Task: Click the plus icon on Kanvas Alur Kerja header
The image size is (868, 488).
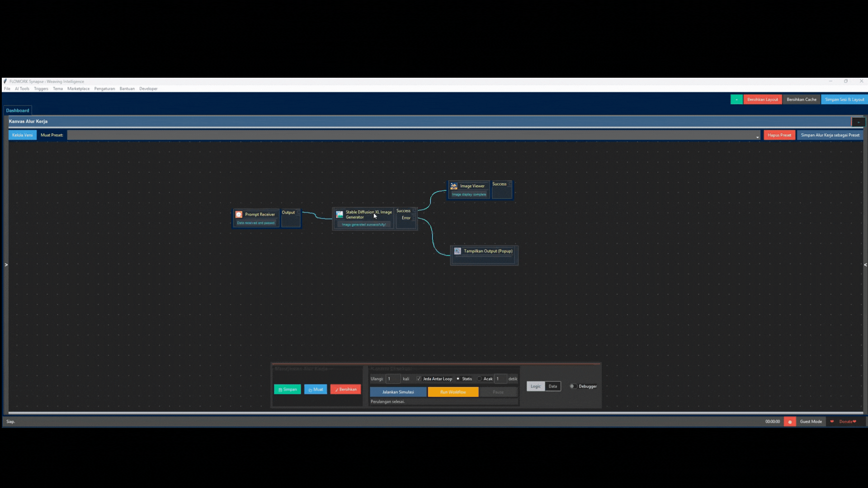Action: click(858, 122)
